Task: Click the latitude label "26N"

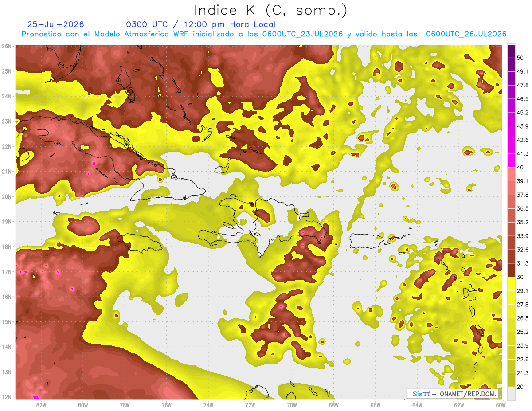Action: point(7,46)
